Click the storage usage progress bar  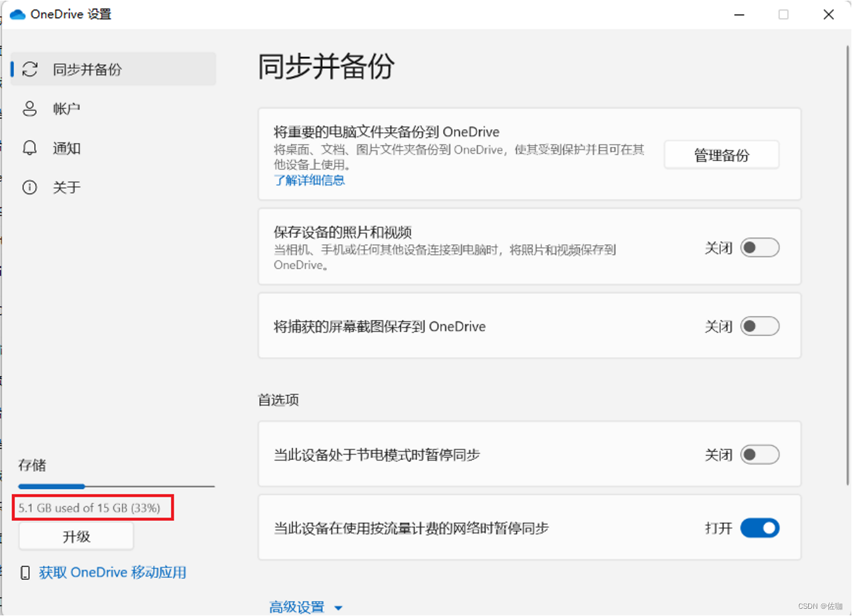coord(117,486)
